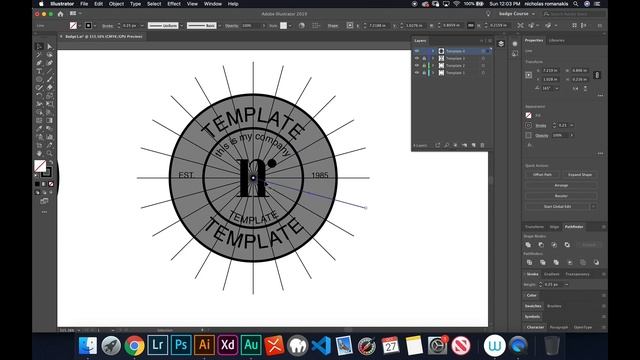Open the Uniform stroke profile dropdown
The width and height of the screenshot is (640, 360).
[182, 25]
